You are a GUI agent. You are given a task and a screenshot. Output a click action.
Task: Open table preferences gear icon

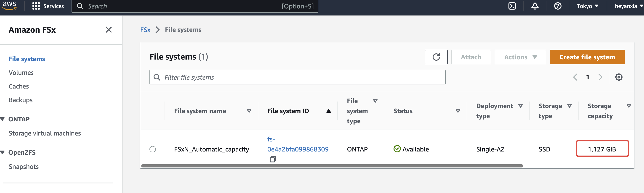click(x=618, y=77)
